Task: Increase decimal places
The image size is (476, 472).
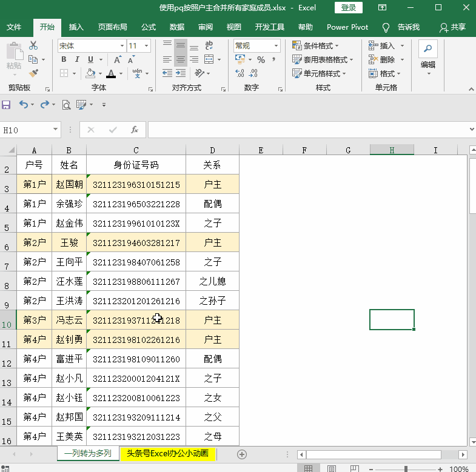Action: [x=240, y=73]
